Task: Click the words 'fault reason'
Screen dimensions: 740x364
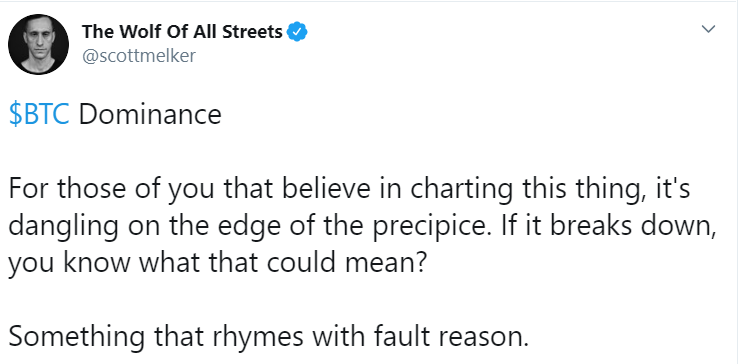Action: pos(451,337)
